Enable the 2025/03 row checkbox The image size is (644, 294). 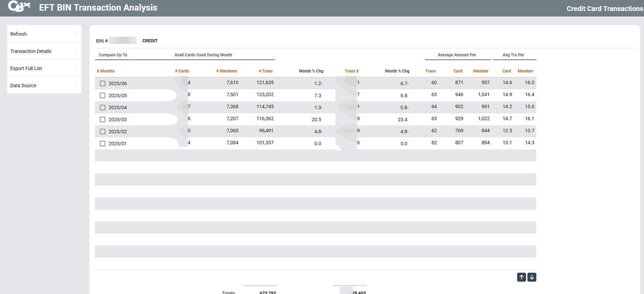(103, 120)
